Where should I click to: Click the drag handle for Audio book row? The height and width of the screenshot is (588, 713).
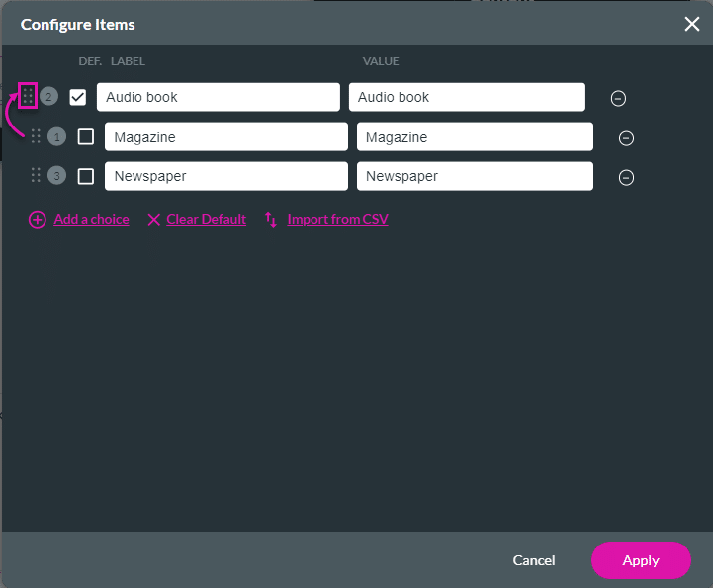click(28, 96)
